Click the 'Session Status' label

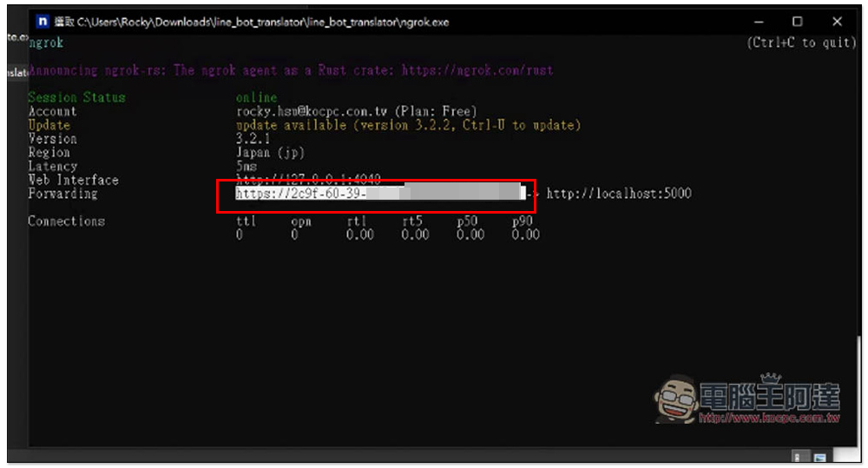77,97
